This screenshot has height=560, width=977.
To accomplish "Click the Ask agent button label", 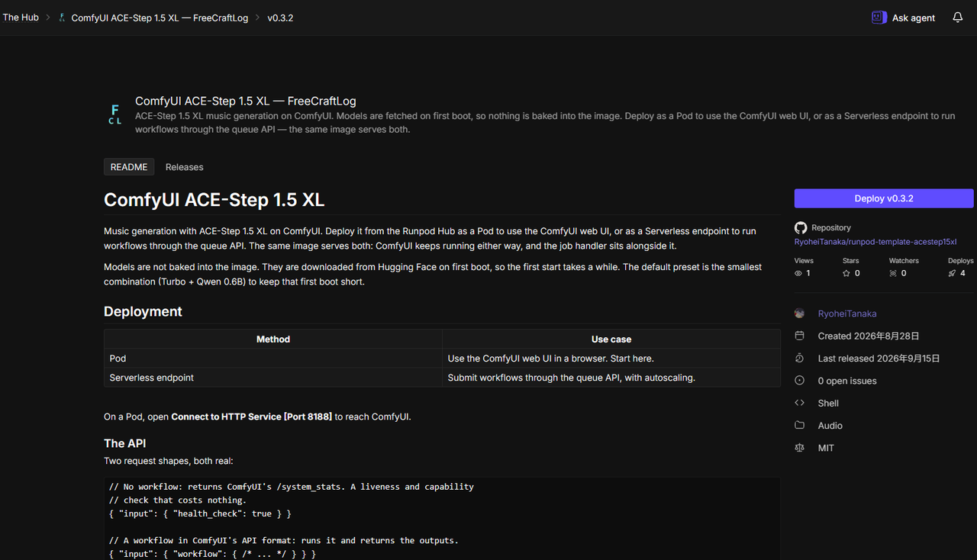I will click(x=914, y=18).
